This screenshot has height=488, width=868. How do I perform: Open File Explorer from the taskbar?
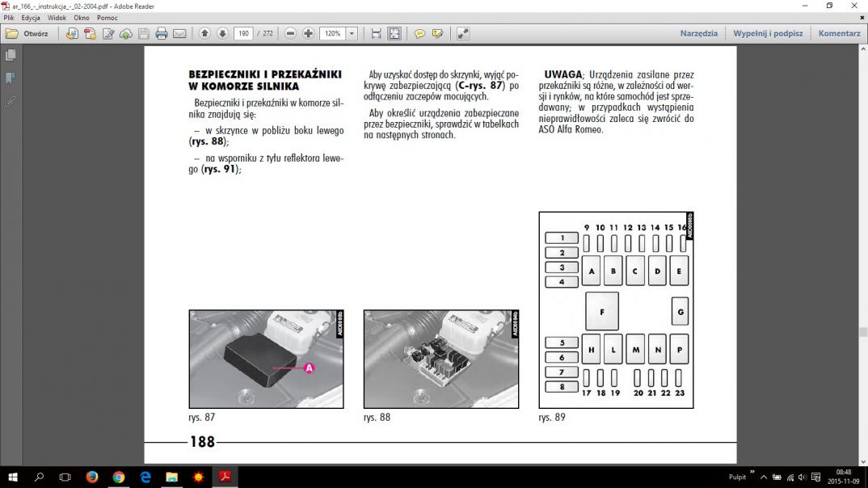coord(171,477)
